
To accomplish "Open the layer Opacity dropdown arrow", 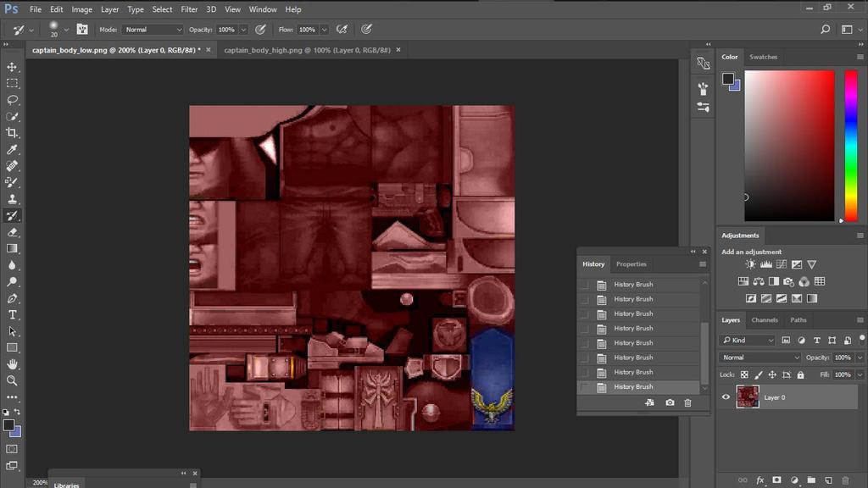I will (860, 358).
